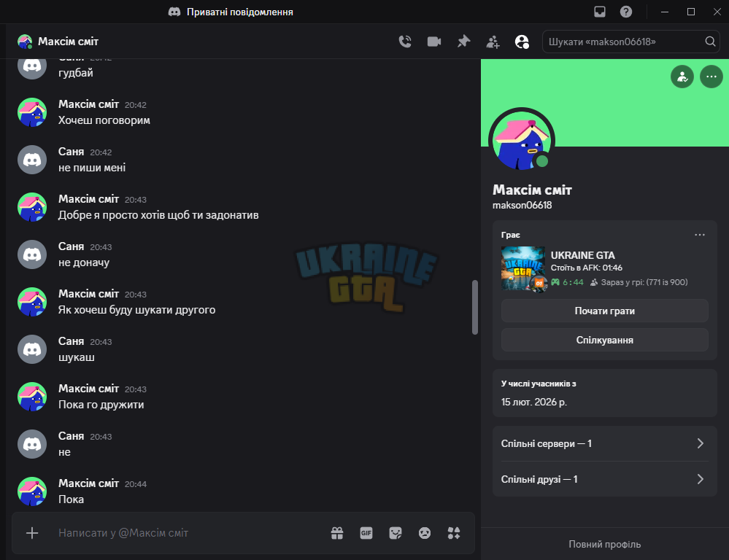Open Повний профіль link

pyautogui.click(x=604, y=544)
